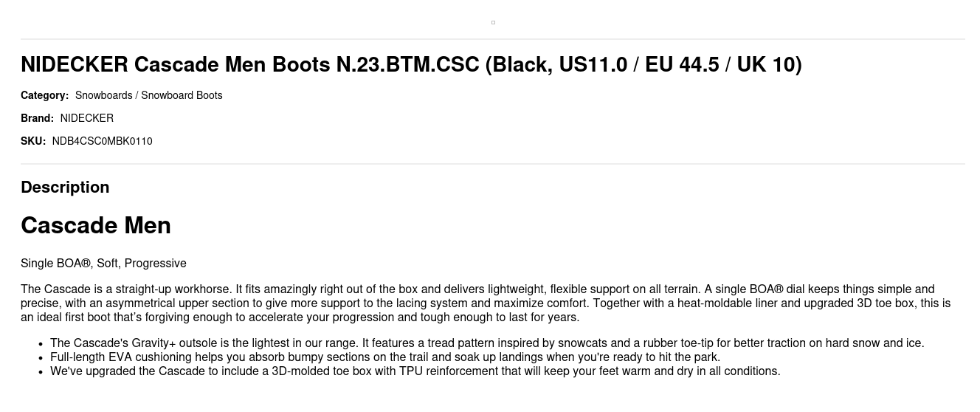Click the SKU number NDB4CSC0MBK0110

pyautogui.click(x=102, y=141)
